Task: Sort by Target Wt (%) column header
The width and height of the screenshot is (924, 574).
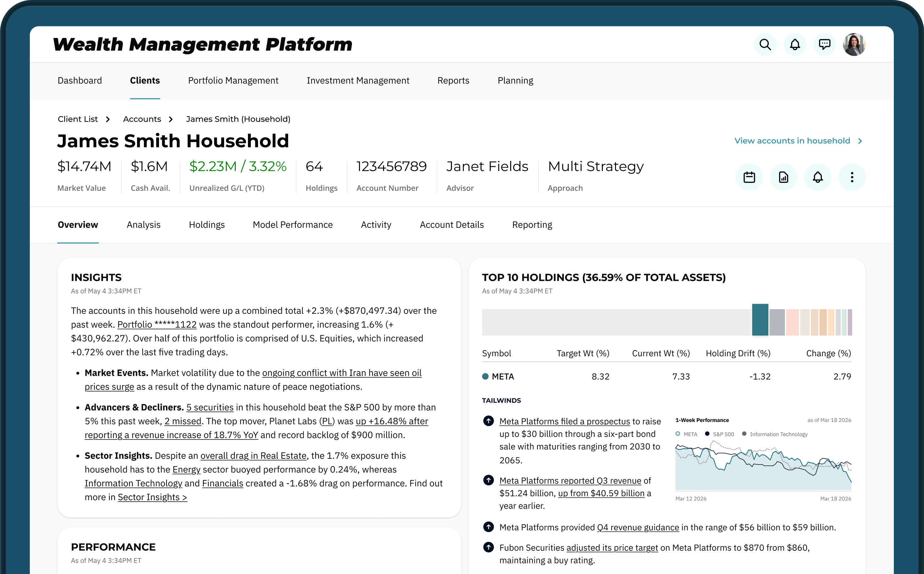Action: pyautogui.click(x=583, y=353)
